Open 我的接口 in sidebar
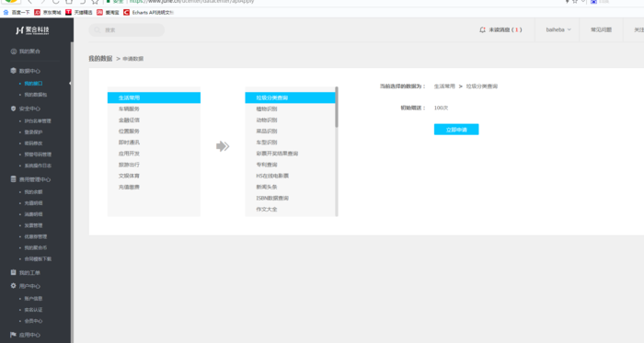 [33, 84]
